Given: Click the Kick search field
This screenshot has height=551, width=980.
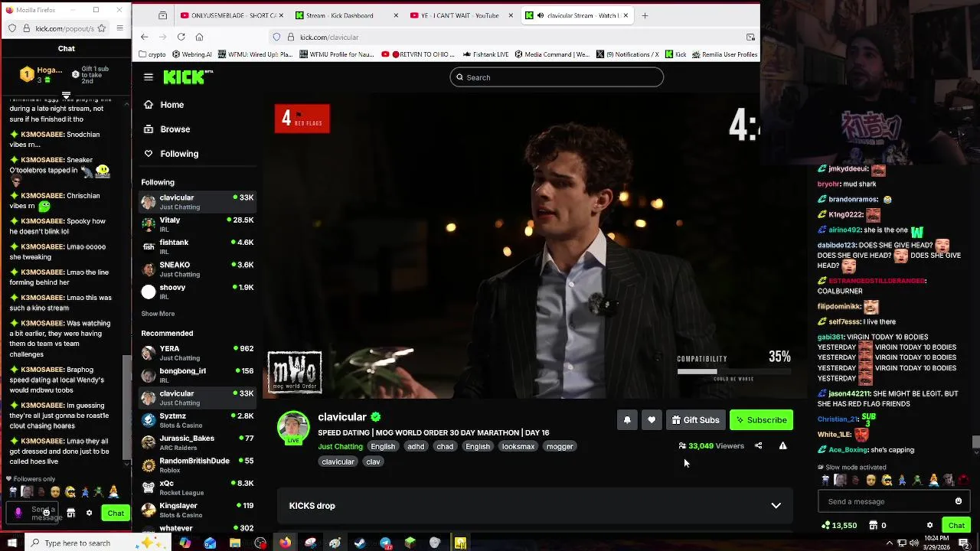Looking at the screenshot, I should click(557, 77).
